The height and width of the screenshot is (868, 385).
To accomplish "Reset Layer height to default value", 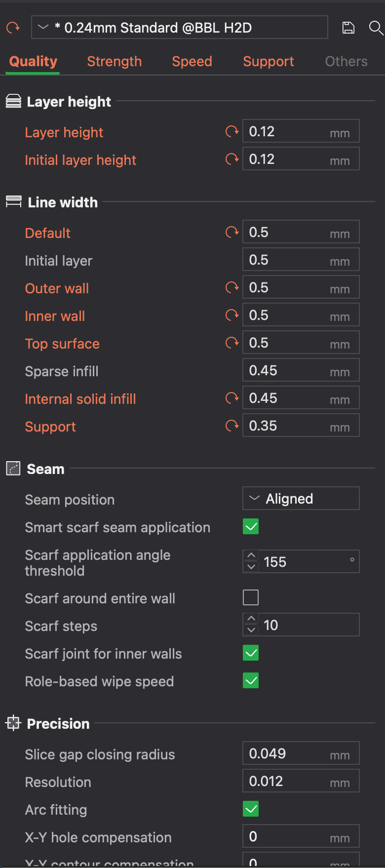I will click(232, 132).
